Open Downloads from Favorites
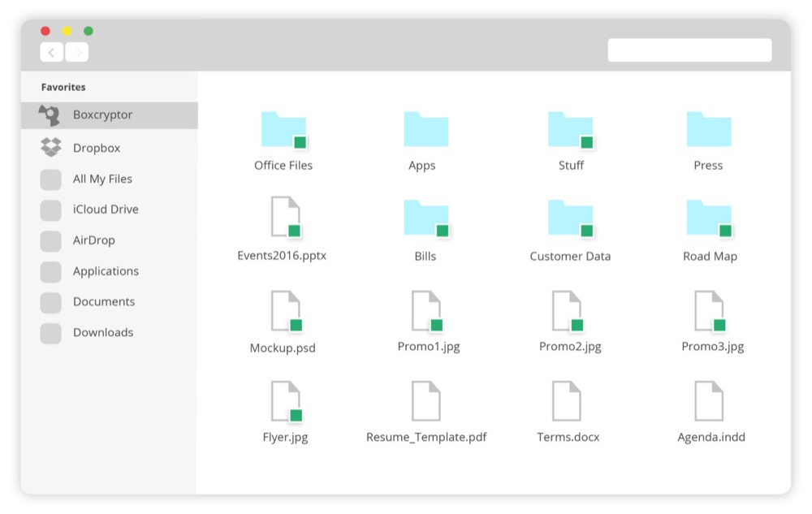812x514 pixels. click(x=110, y=333)
